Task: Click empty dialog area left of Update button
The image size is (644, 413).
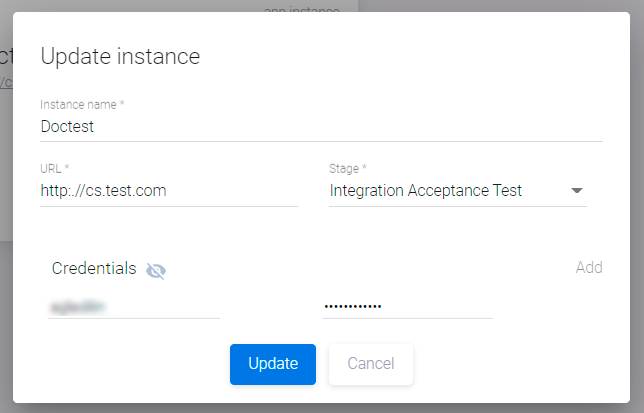Action: pyautogui.click(x=130, y=364)
